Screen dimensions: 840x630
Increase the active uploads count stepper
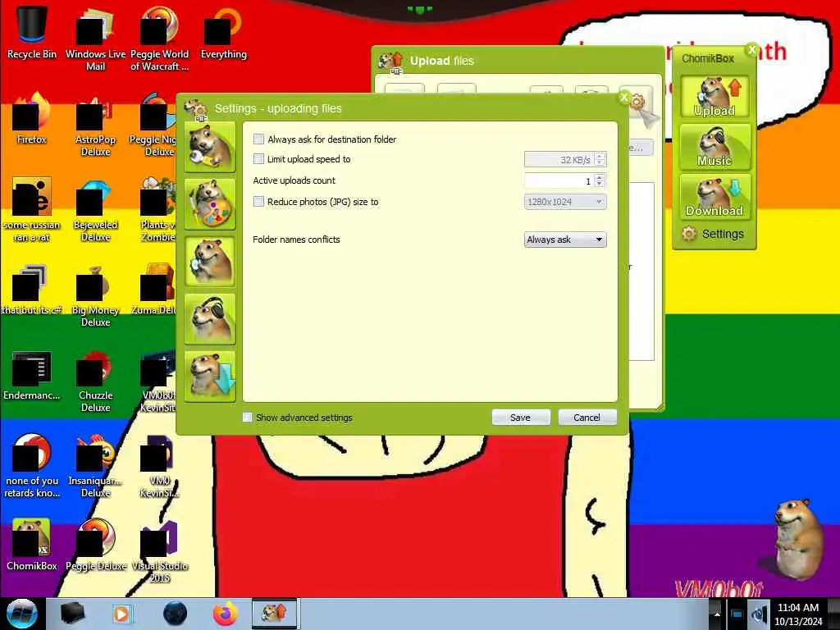[x=600, y=177]
